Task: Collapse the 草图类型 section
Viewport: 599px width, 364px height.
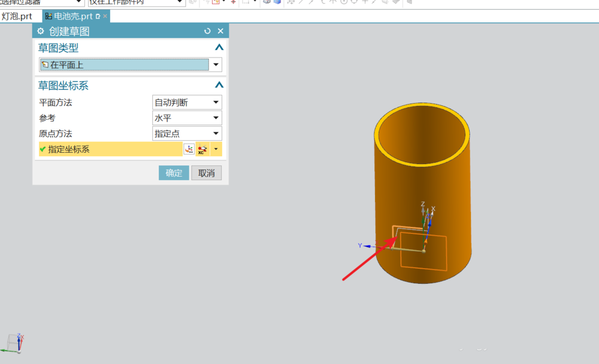Action: pyautogui.click(x=219, y=48)
